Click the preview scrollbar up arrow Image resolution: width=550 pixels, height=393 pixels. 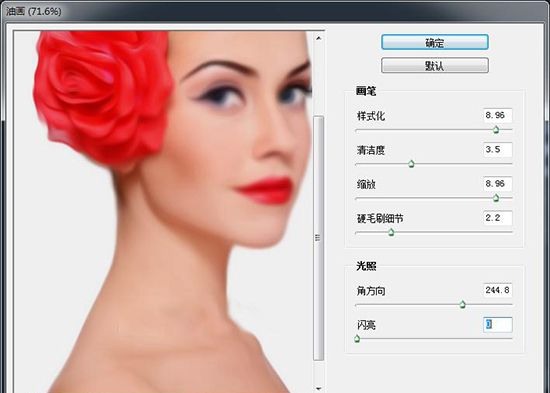(x=318, y=38)
